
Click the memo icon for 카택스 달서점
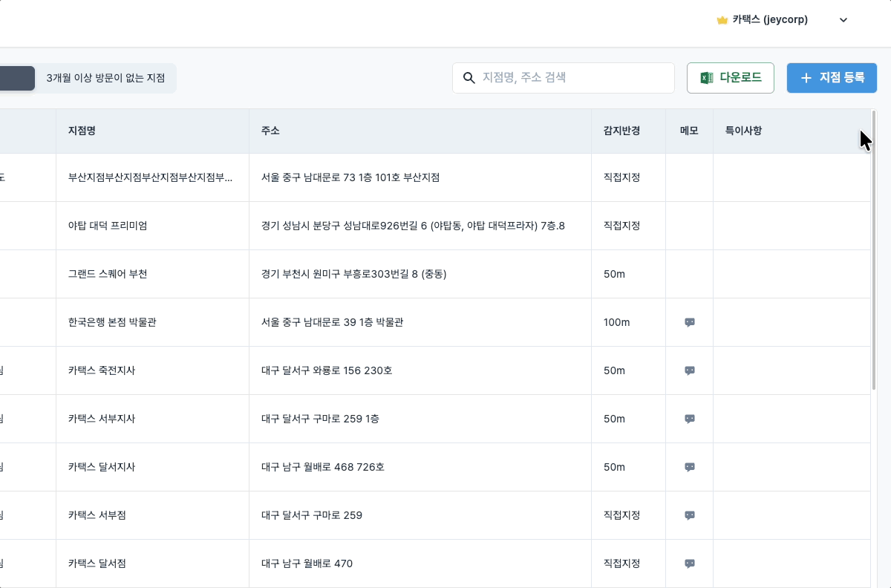pos(689,563)
